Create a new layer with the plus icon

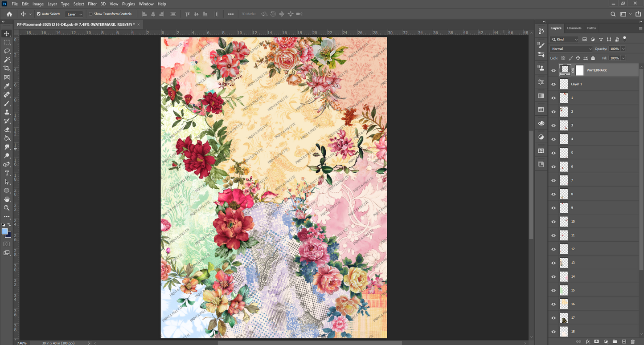click(x=624, y=341)
